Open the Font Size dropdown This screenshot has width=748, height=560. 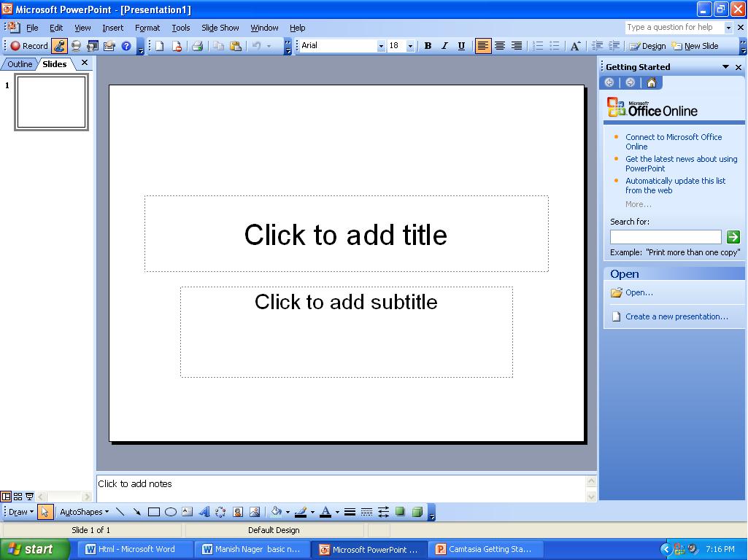(x=410, y=45)
